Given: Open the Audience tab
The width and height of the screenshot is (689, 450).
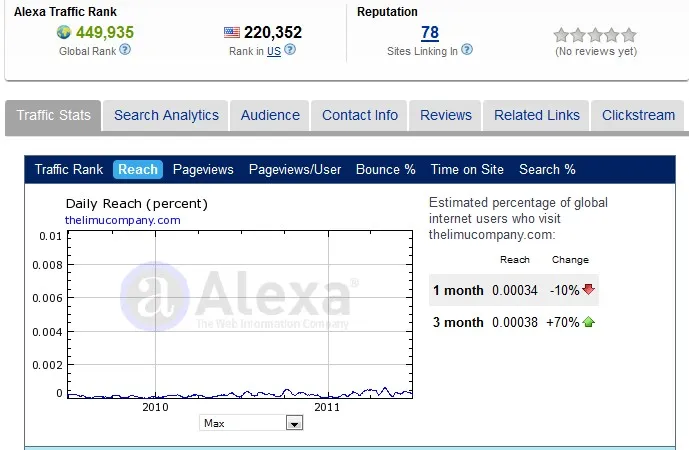Looking at the screenshot, I should coord(270,115).
